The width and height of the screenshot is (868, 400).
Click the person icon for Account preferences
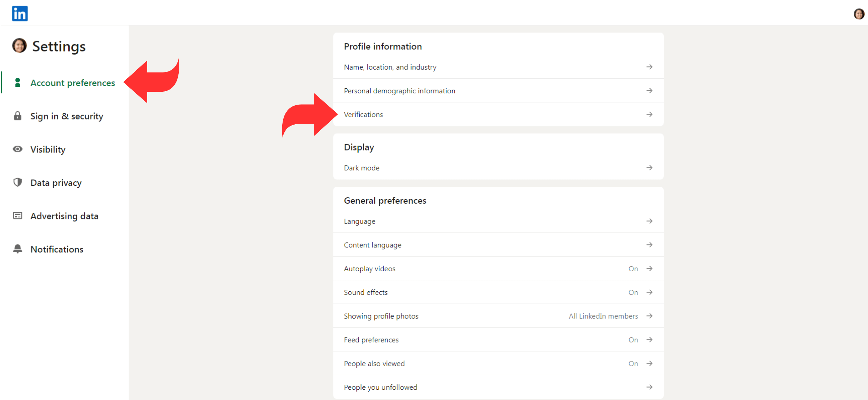(17, 83)
